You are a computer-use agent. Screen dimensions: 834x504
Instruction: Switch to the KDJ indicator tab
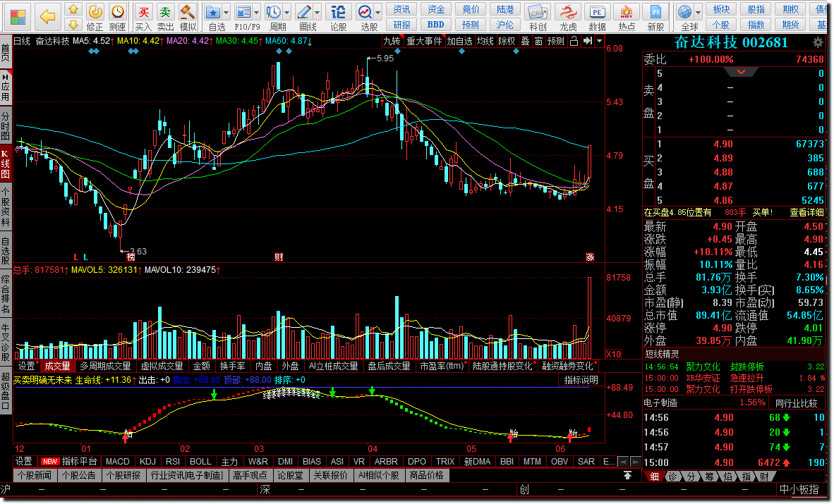tap(147, 462)
